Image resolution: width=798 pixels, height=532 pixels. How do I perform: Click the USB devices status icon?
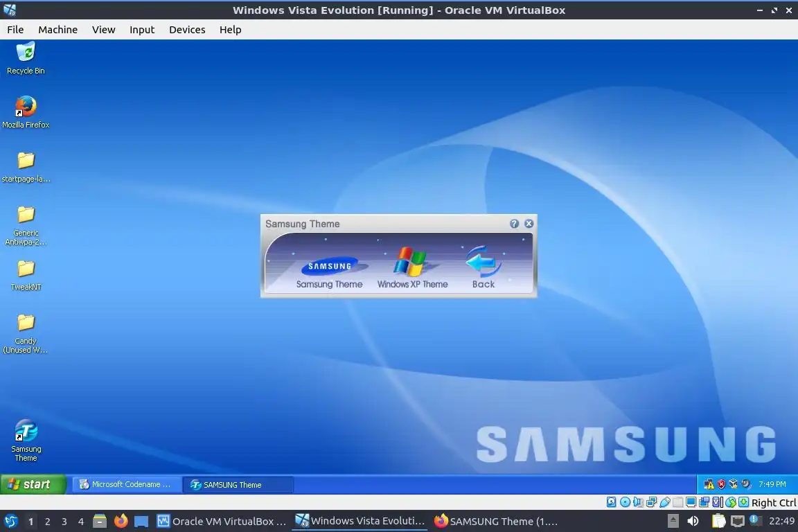coord(665,502)
